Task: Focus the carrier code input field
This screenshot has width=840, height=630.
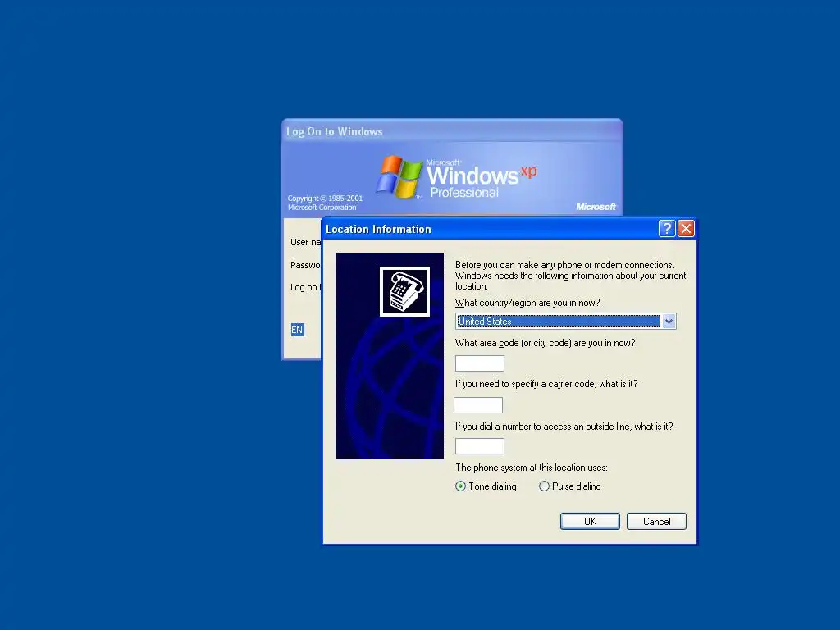Action: [x=478, y=405]
